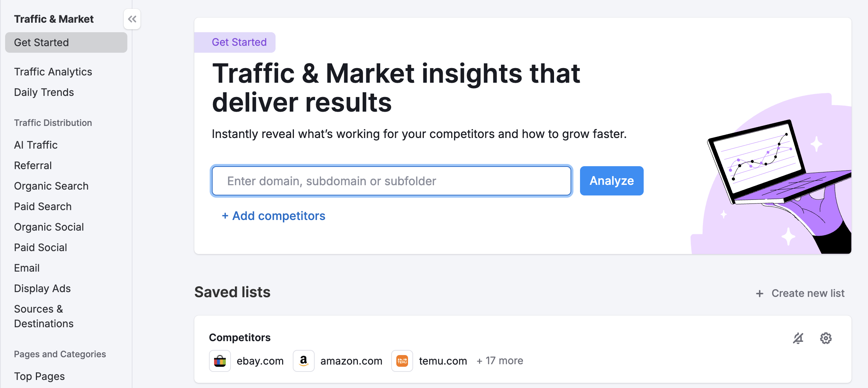Open the Organic Search report
Viewport: 868px width, 388px height.
click(x=51, y=186)
